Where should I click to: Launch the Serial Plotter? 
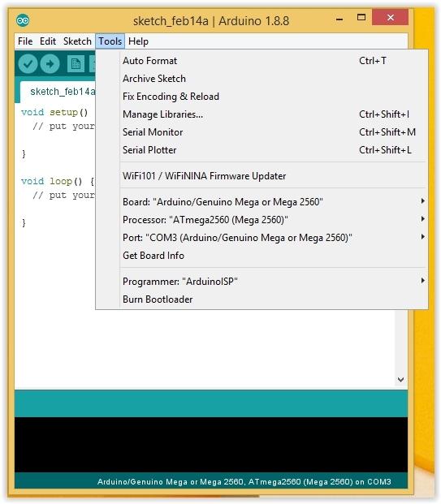click(262, 150)
